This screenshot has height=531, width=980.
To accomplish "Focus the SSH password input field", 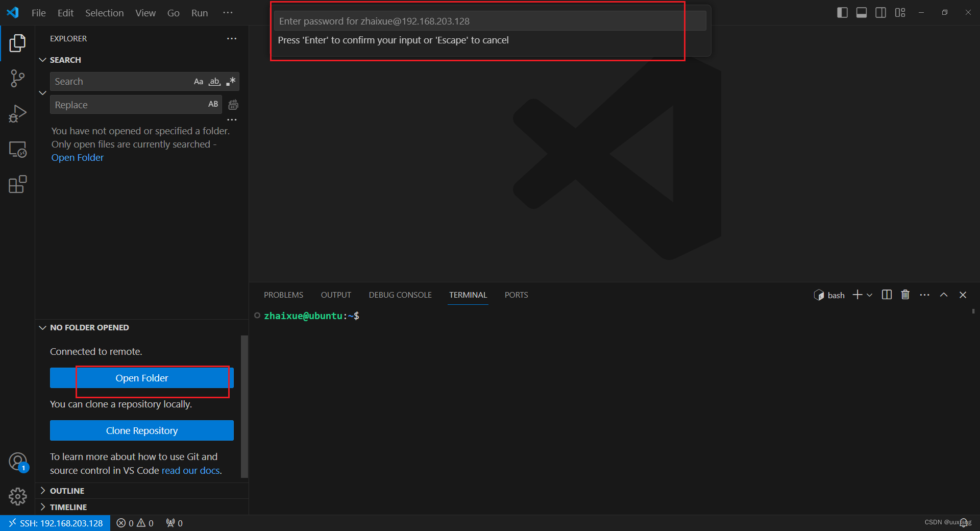I will tap(477, 21).
